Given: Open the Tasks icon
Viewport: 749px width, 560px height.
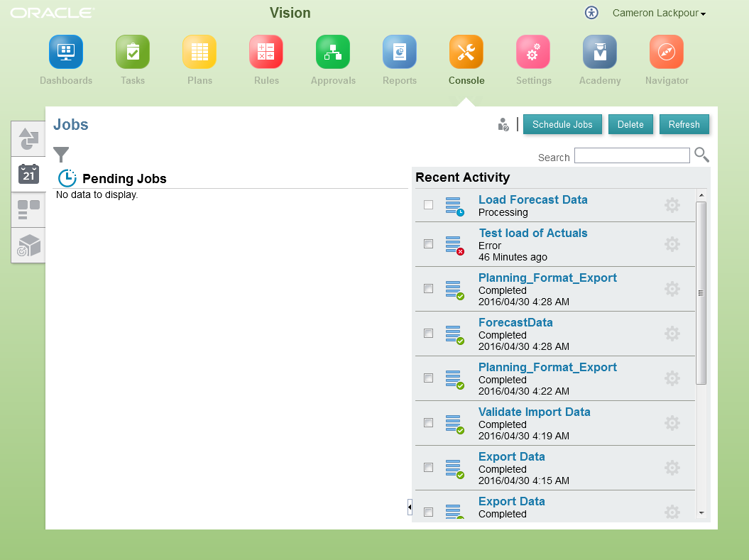Looking at the screenshot, I should [x=133, y=52].
